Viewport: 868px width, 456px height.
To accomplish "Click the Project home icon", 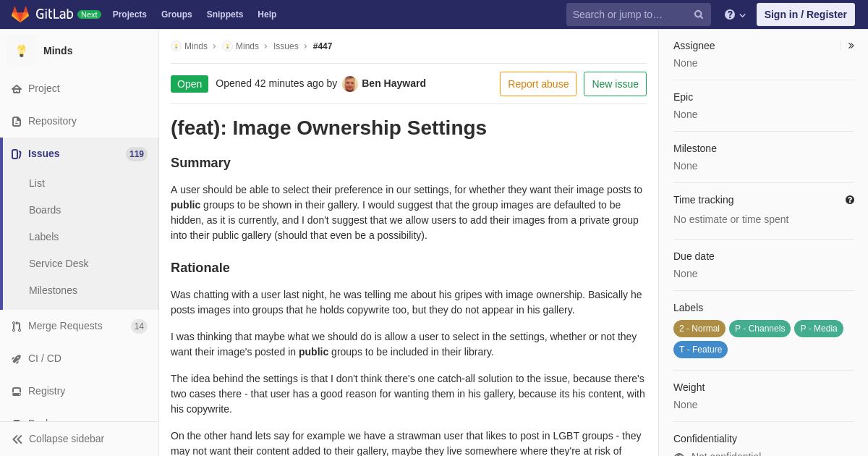I will [x=17, y=89].
